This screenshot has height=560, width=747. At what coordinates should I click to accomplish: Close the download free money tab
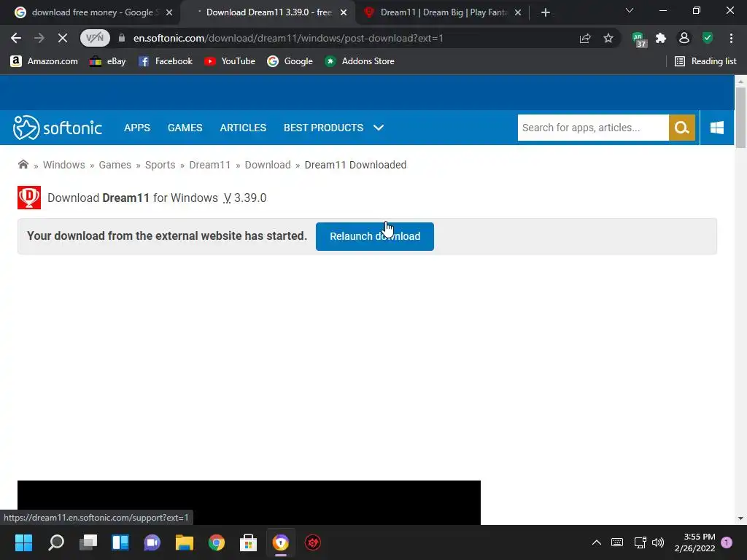point(169,12)
